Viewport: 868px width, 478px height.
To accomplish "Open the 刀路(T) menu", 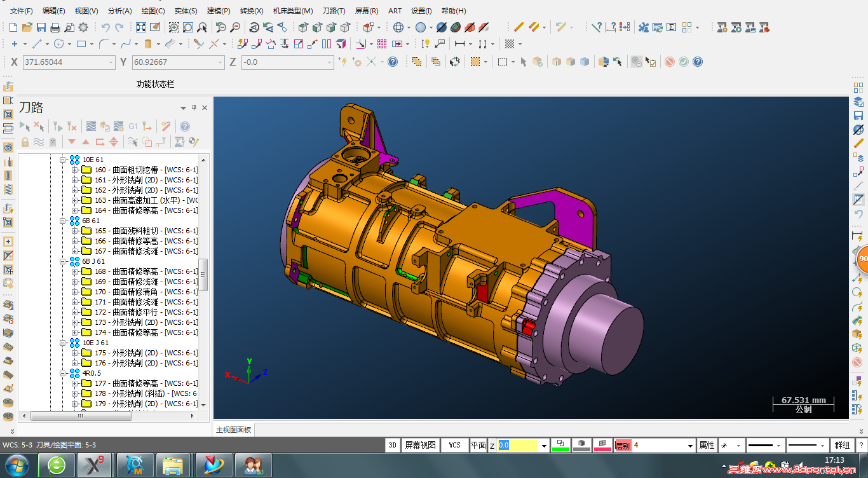I will [x=334, y=11].
